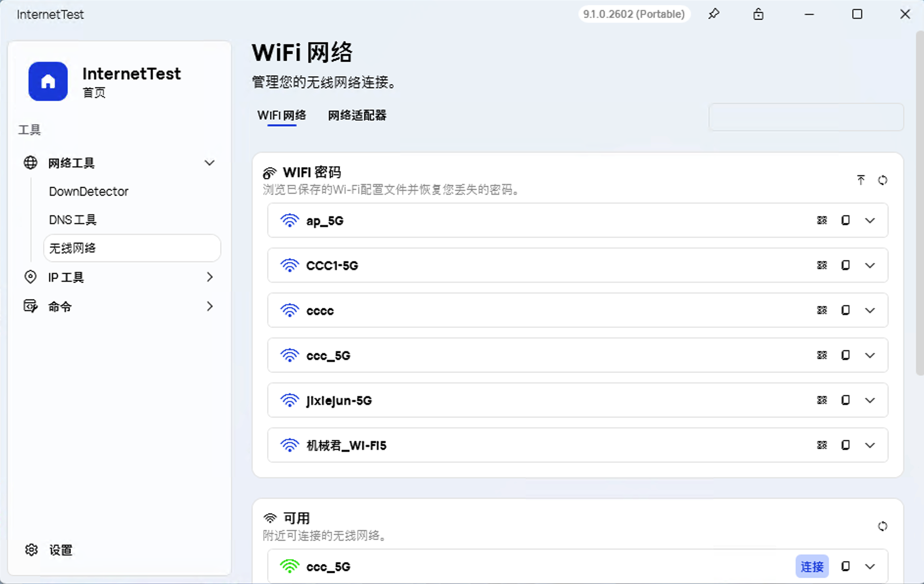Image resolution: width=924 pixels, height=584 pixels.
Task: Click the InternetTest home icon
Action: (x=48, y=81)
